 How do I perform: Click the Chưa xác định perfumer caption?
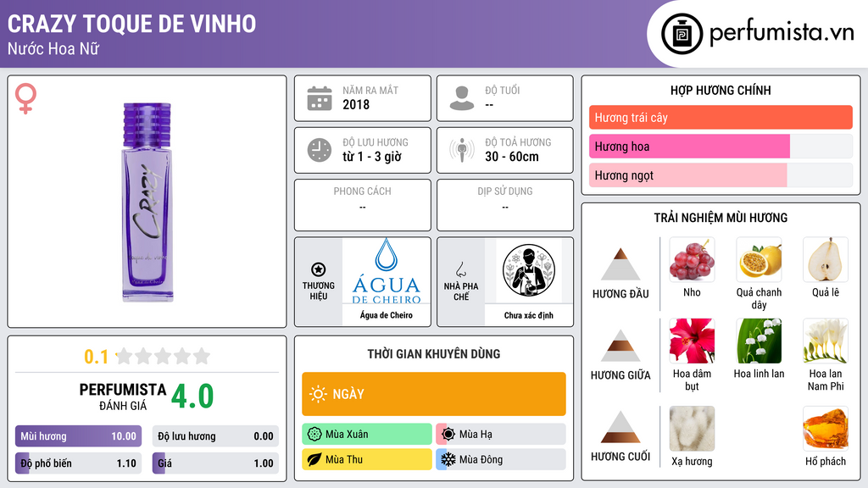[529, 315]
